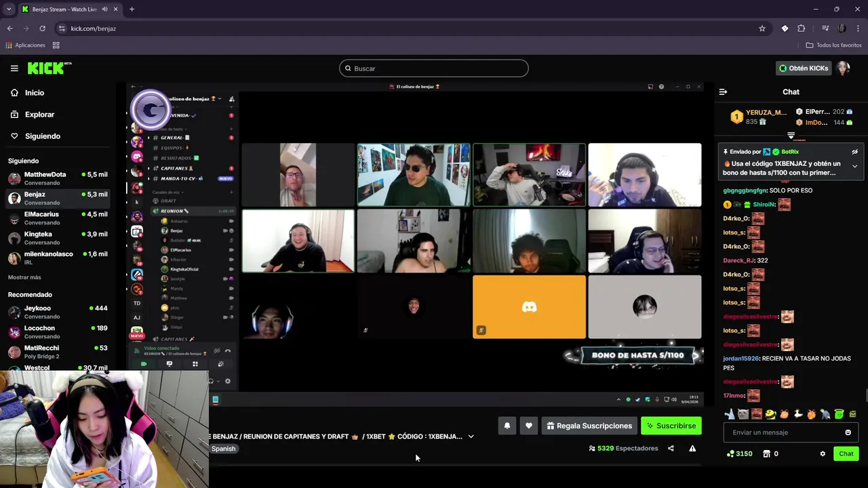Open Kingteka followed channel

pos(58,238)
